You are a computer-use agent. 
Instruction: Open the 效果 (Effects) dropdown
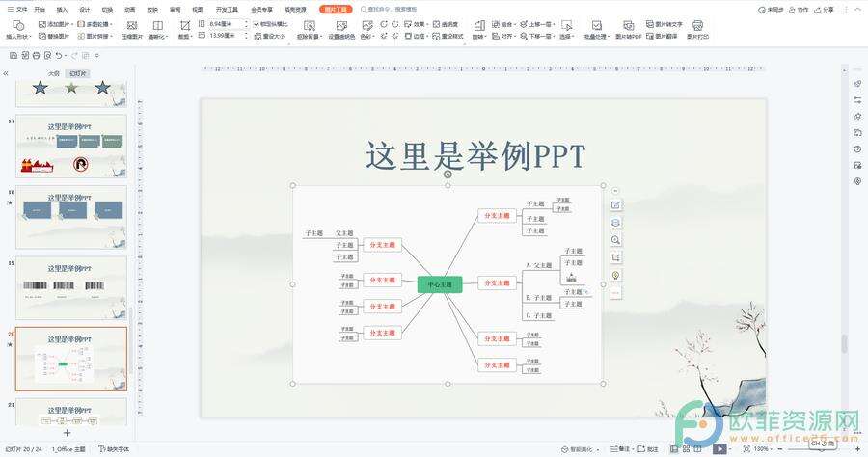point(416,24)
